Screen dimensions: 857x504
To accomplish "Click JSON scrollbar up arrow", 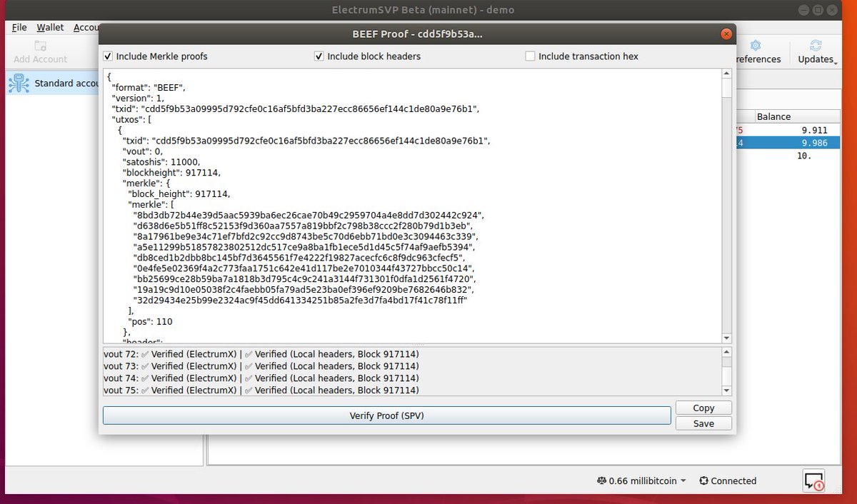I will [726, 74].
